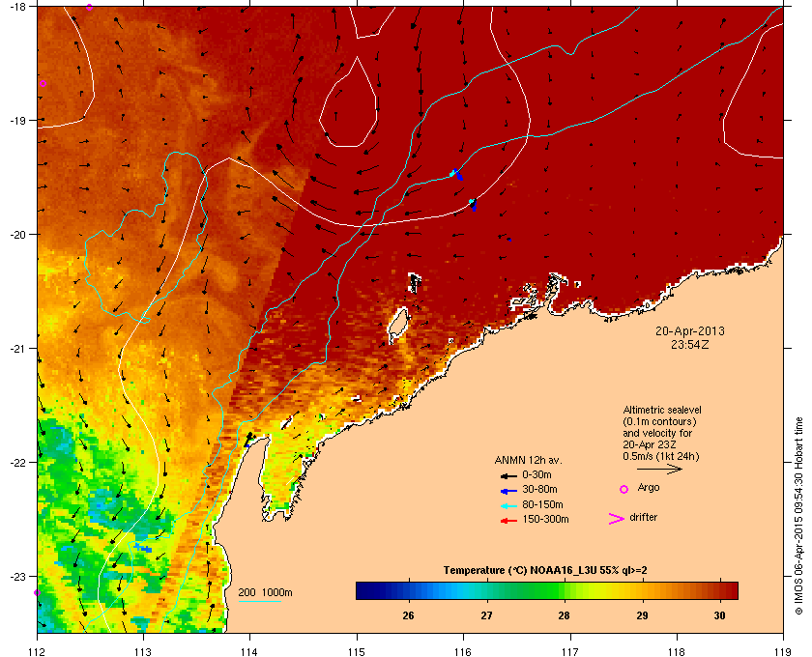Image resolution: width=812 pixels, height=657 pixels.
Task: Click the colorbar tick label 27
Action: coord(486,615)
